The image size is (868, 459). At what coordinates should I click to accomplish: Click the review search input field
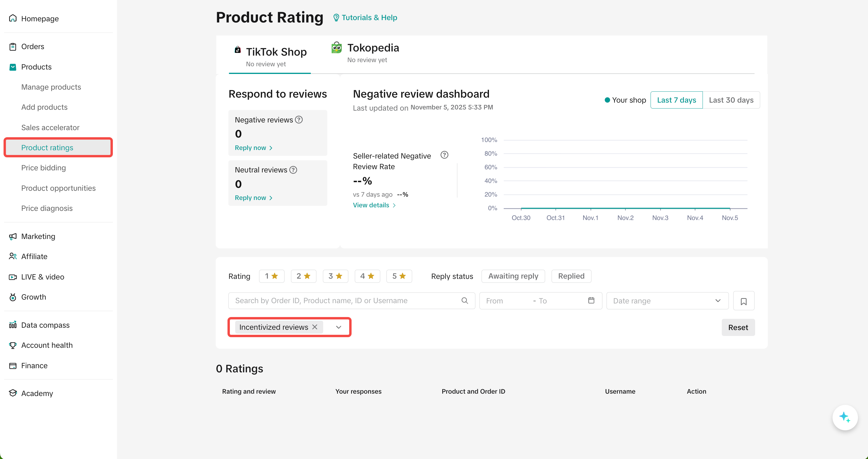point(344,300)
